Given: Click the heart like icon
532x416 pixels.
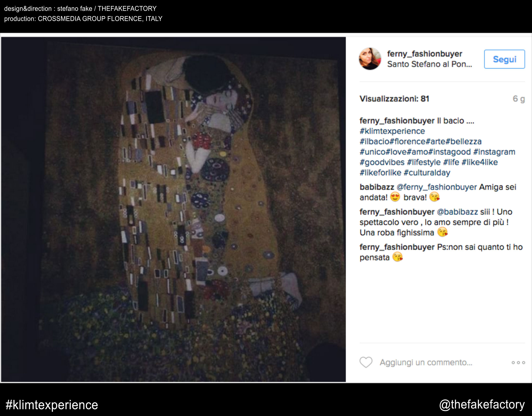Looking at the screenshot, I should pyautogui.click(x=366, y=362).
